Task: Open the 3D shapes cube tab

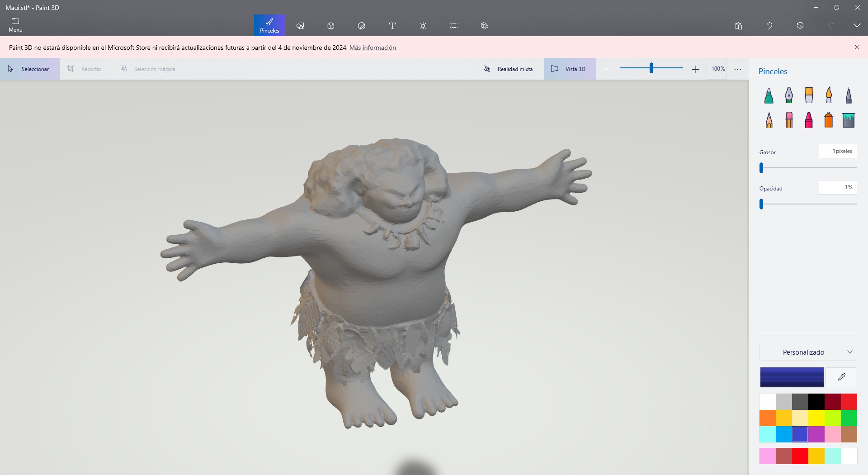Action: [331, 26]
